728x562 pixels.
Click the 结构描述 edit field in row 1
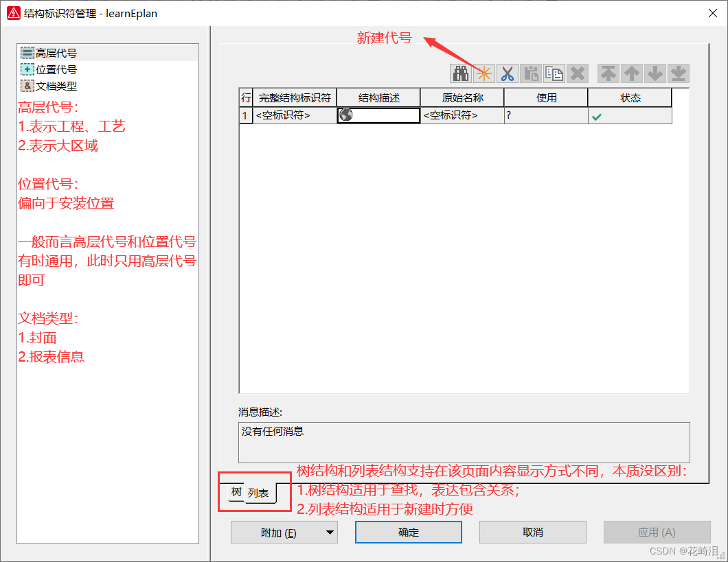coord(378,115)
